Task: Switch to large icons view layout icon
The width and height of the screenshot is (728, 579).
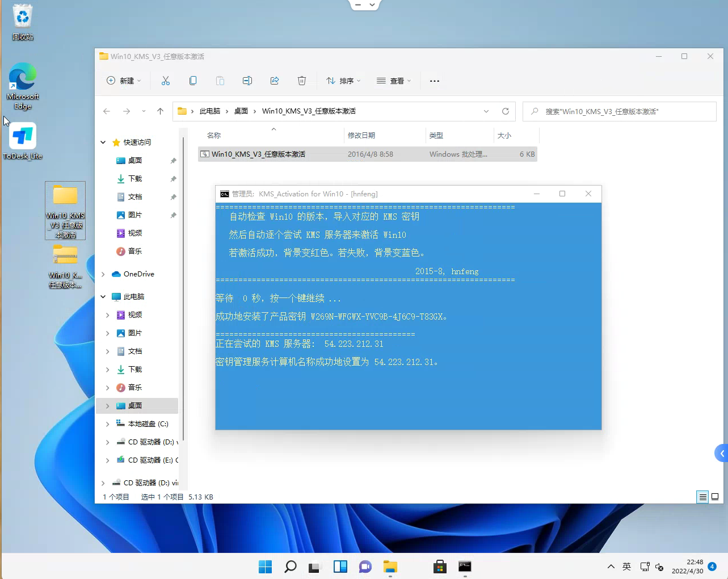Action: pyautogui.click(x=715, y=497)
